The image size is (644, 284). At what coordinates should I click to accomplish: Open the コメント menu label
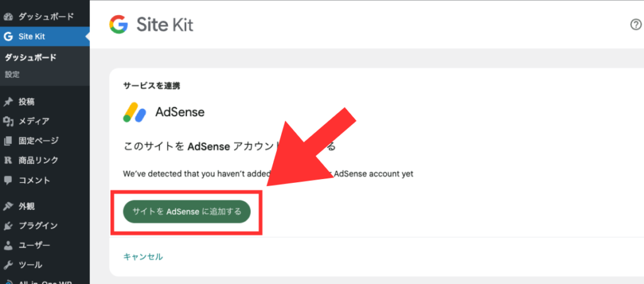click(x=35, y=180)
